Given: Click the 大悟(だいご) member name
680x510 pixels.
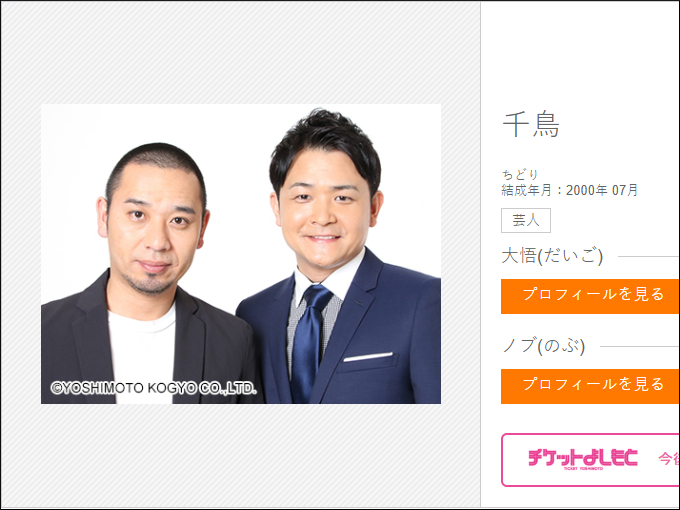Looking at the screenshot, I should (552, 255).
